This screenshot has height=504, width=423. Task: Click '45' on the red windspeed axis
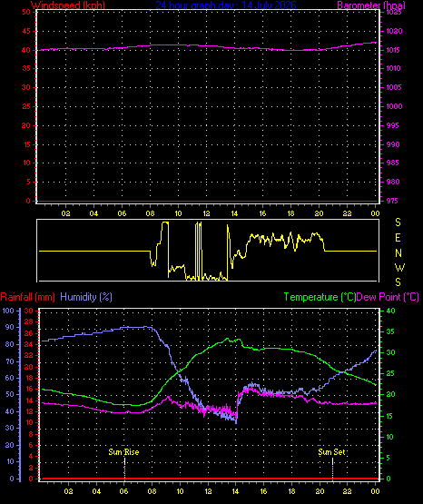(26, 31)
